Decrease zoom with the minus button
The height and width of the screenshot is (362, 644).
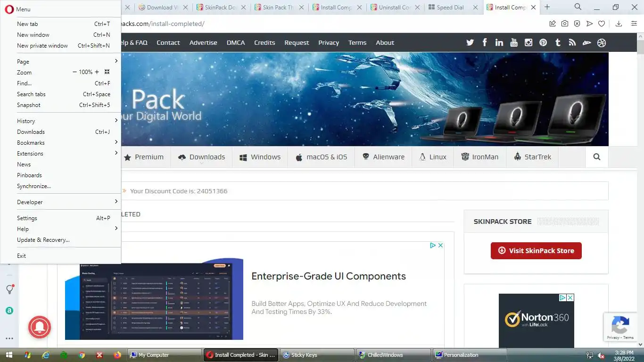(x=74, y=72)
